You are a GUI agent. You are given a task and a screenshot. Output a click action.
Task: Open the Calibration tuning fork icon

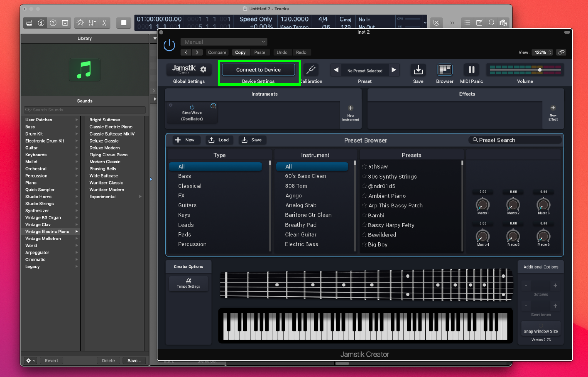tap(311, 70)
